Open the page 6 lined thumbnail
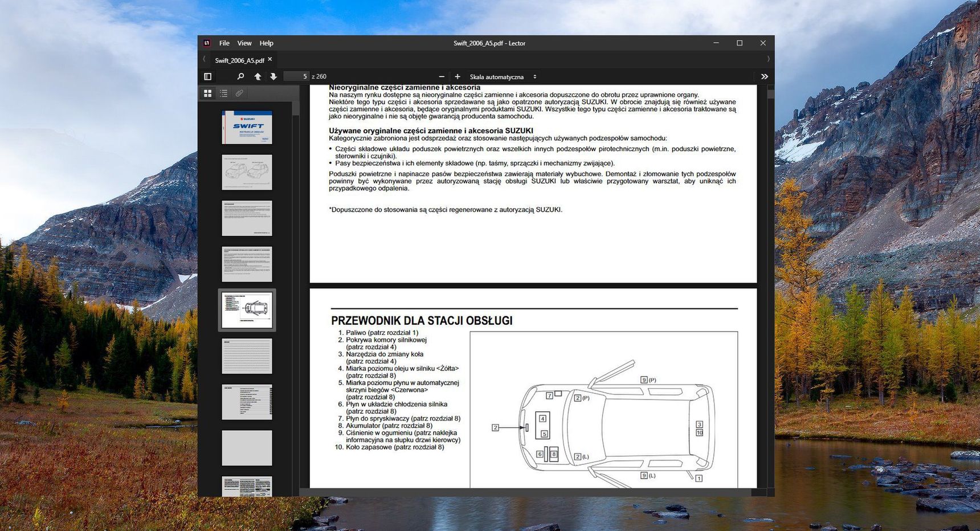 (247, 356)
